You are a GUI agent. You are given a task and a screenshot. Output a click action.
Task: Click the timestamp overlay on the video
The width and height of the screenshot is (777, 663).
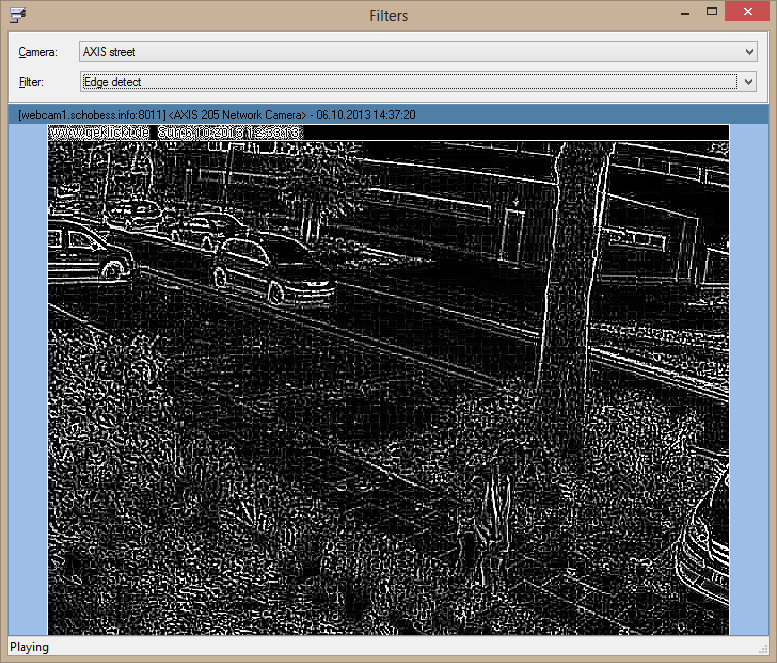pyautogui.click(x=176, y=132)
